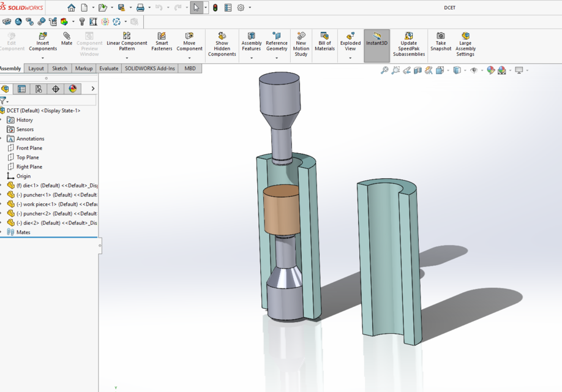Open the Zoom to Area view tool

[395, 71]
